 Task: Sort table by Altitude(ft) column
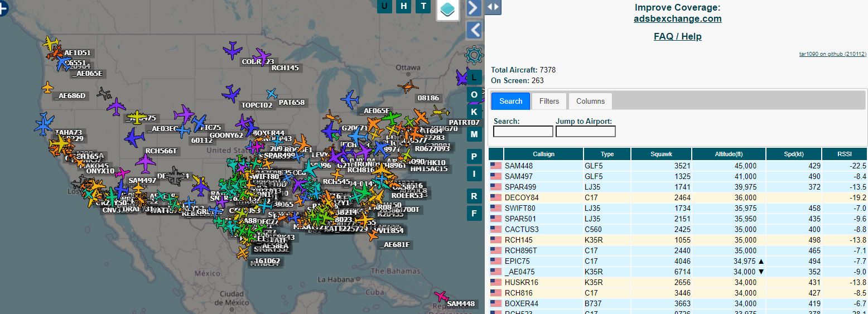(x=729, y=154)
